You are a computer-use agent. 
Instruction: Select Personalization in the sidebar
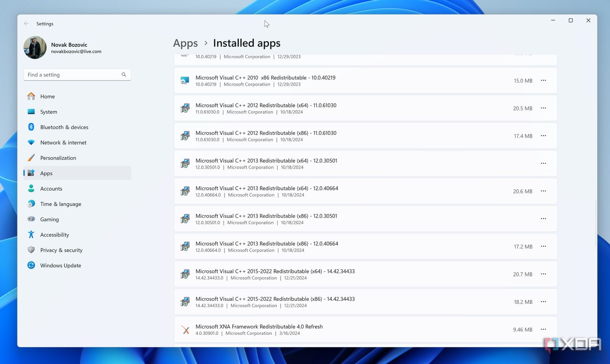point(77,158)
